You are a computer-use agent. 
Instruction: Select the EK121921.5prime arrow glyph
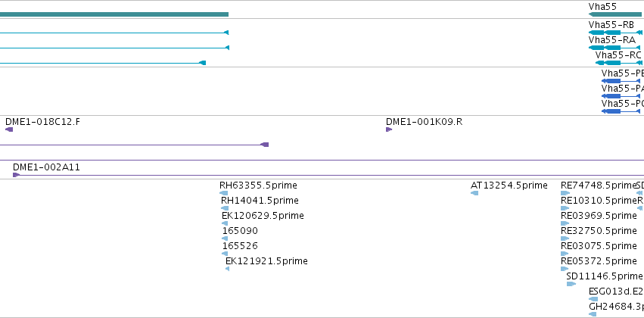pyautogui.click(x=228, y=269)
